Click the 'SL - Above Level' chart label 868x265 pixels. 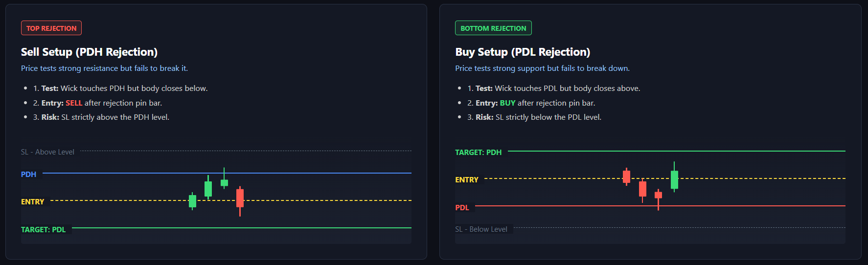(x=47, y=152)
